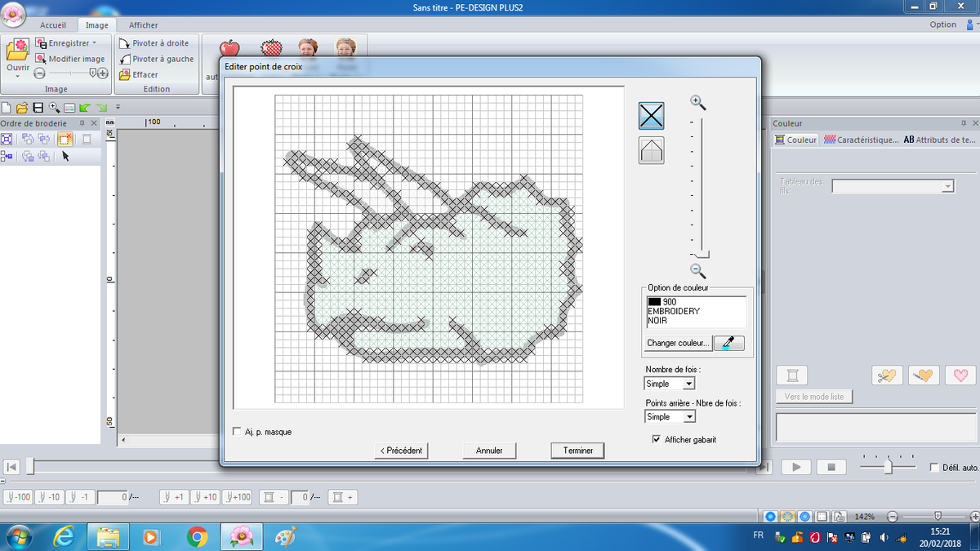Click the Terminer button

pos(577,450)
